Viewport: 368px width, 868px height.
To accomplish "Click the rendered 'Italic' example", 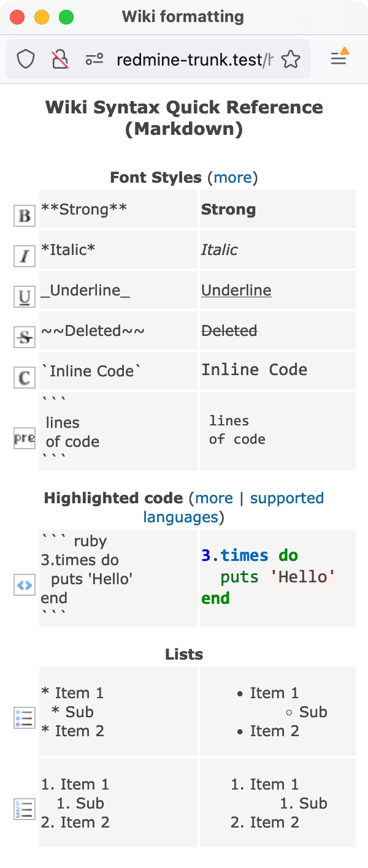I will 219,250.
